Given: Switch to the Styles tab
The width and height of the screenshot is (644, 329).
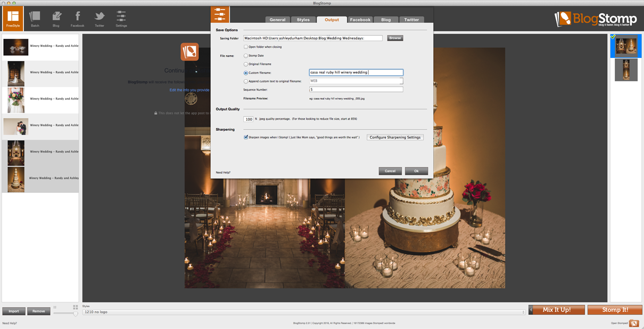Looking at the screenshot, I should [303, 19].
